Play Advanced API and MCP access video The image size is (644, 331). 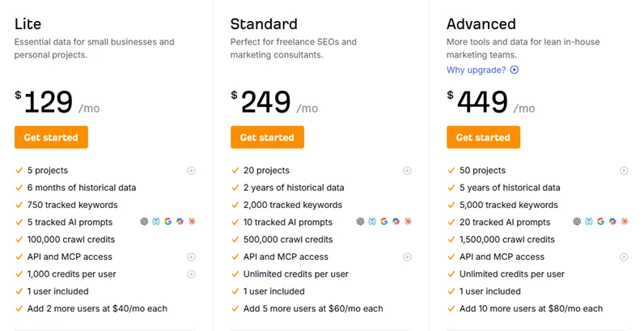tap(624, 257)
